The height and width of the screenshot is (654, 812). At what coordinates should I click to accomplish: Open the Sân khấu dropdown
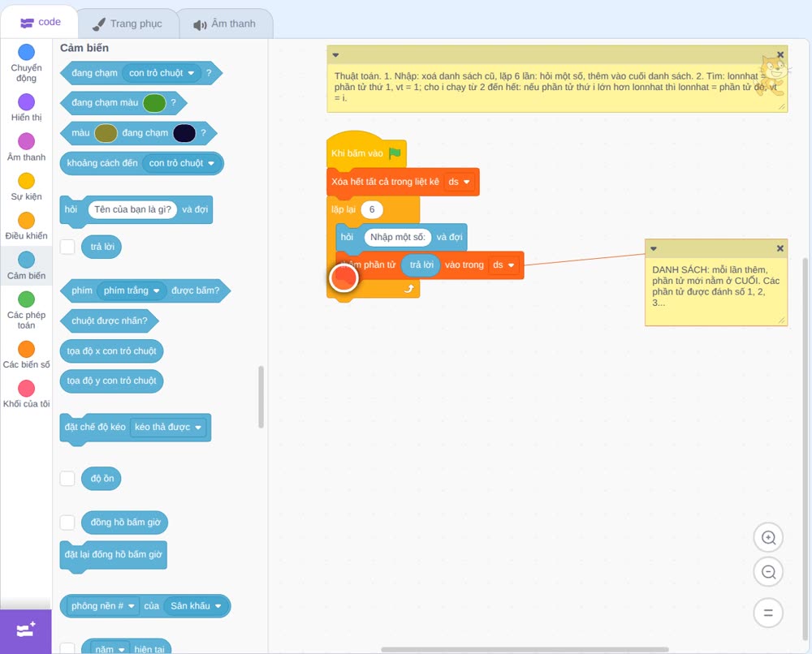196,606
